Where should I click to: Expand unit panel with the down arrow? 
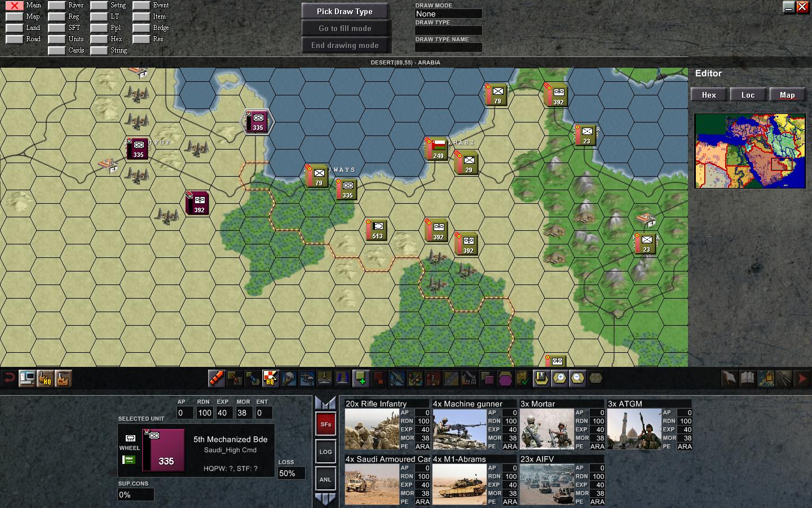(325, 499)
